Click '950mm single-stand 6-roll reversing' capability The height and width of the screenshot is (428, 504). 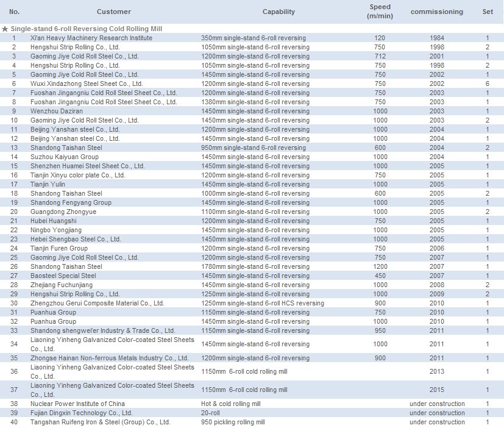pos(254,148)
